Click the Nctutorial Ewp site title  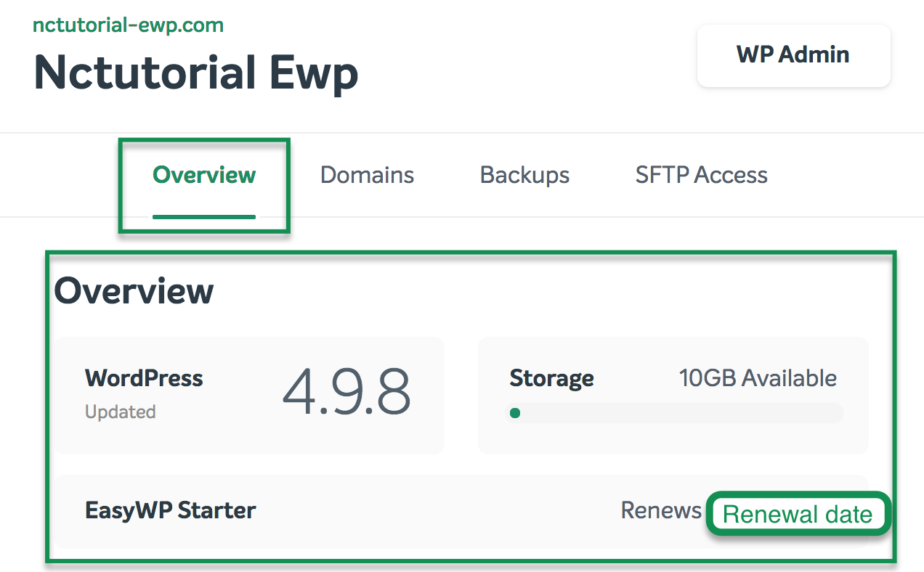(196, 73)
